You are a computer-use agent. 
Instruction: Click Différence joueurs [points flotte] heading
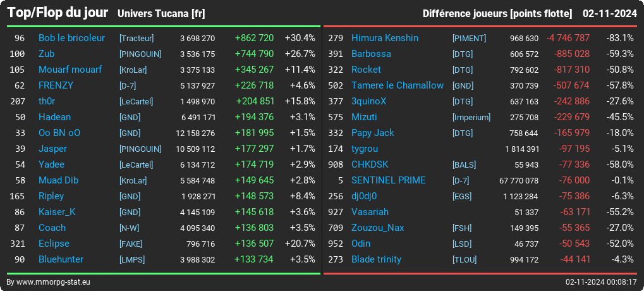497,14
